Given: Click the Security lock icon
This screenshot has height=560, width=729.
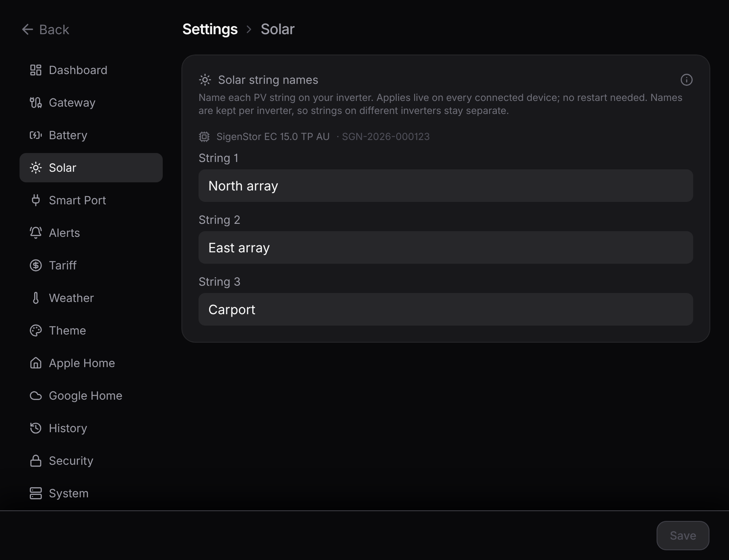Looking at the screenshot, I should [x=36, y=461].
